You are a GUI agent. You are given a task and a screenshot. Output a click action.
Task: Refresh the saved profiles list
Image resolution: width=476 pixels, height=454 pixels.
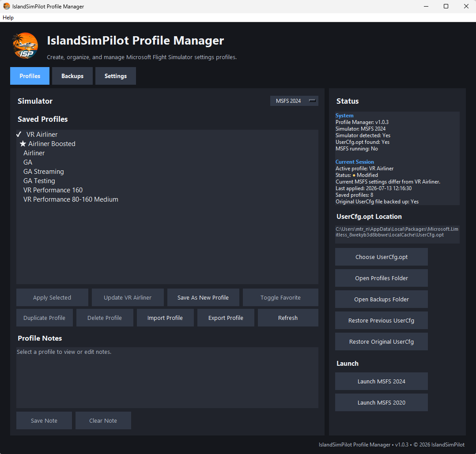(x=288, y=318)
